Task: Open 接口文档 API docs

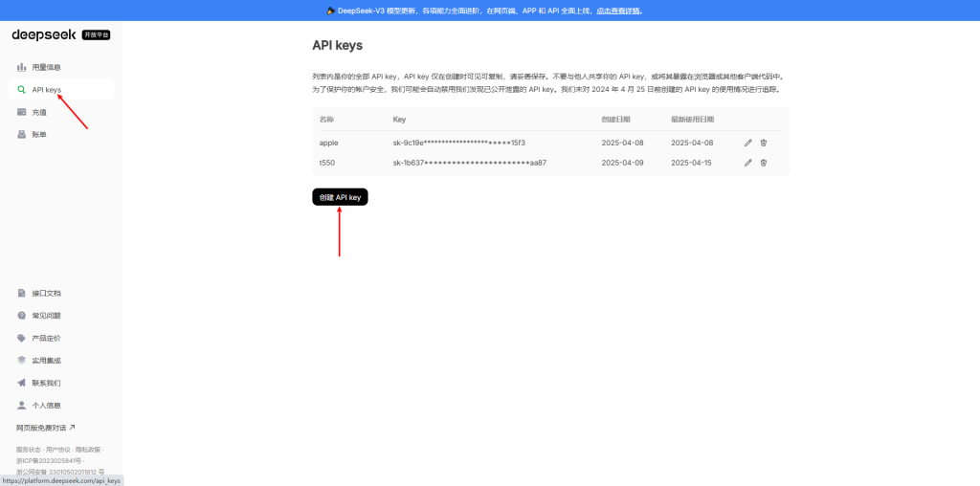Action: [x=60, y=293]
